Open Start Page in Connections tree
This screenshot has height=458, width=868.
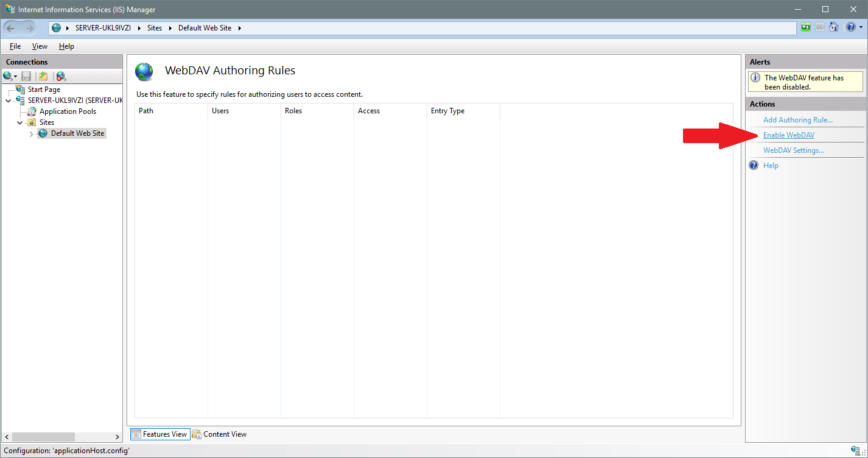pos(44,90)
